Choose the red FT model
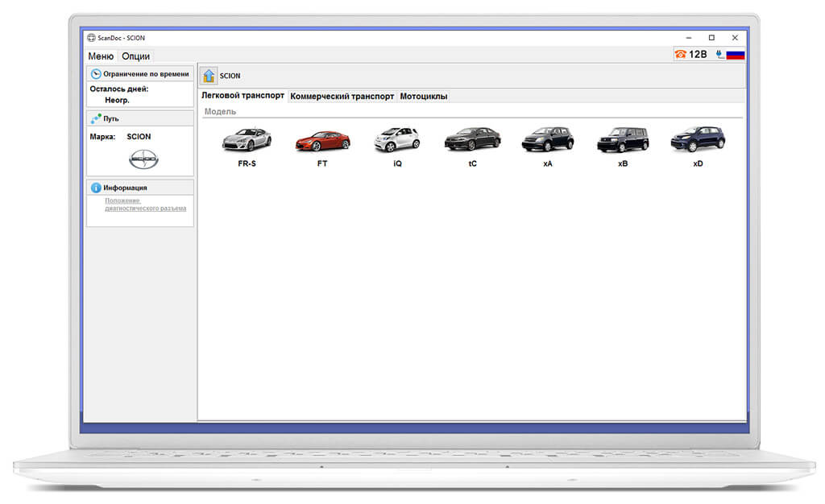This screenshot has height=504, width=825. (322, 142)
